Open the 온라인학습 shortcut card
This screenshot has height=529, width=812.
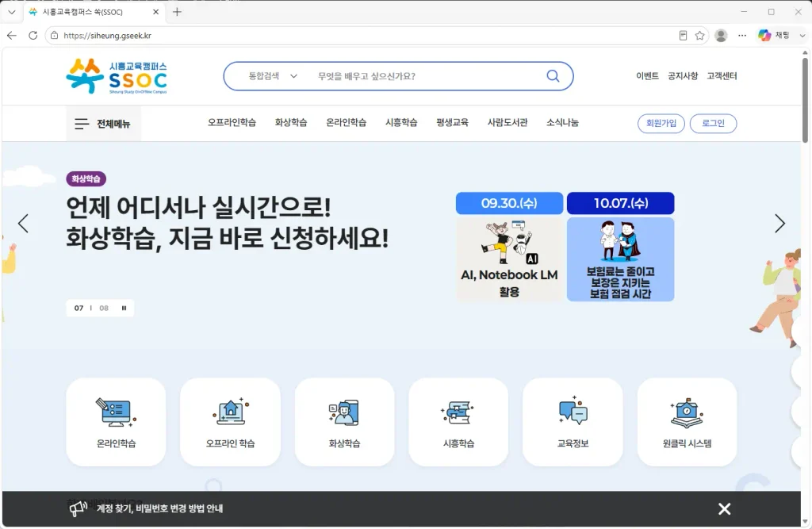point(116,422)
